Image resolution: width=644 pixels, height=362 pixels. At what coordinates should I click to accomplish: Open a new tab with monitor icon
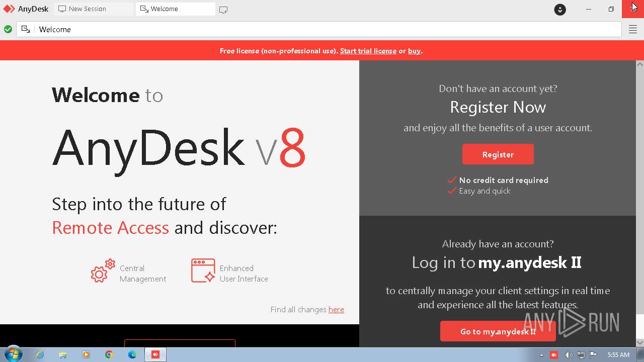pyautogui.click(x=223, y=10)
